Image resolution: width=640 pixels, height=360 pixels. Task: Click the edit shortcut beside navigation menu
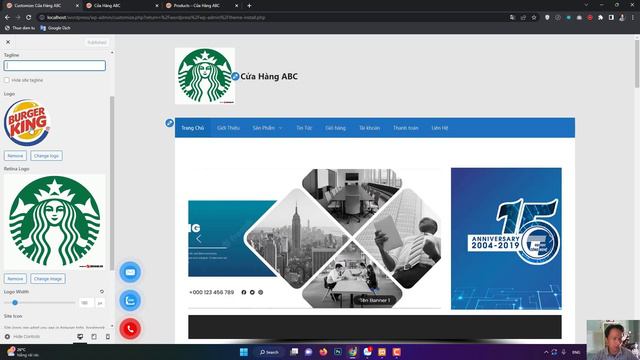click(169, 123)
